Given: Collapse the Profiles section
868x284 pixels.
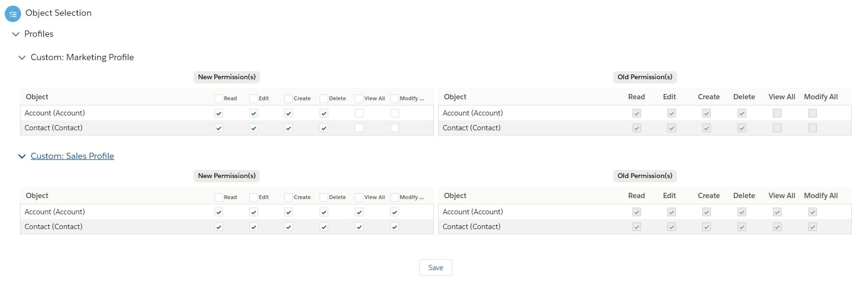Looking at the screenshot, I should coord(16,34).
